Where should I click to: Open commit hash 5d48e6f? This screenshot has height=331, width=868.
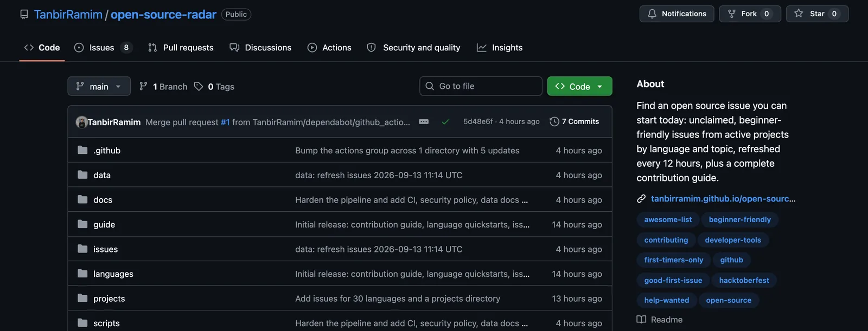coord(478,121)
